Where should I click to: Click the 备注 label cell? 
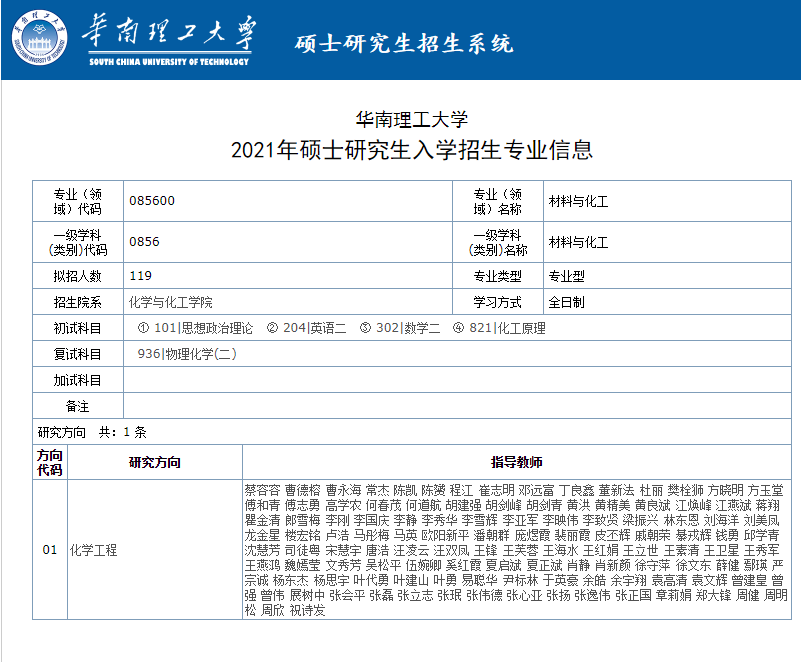(x=78, y=407)
